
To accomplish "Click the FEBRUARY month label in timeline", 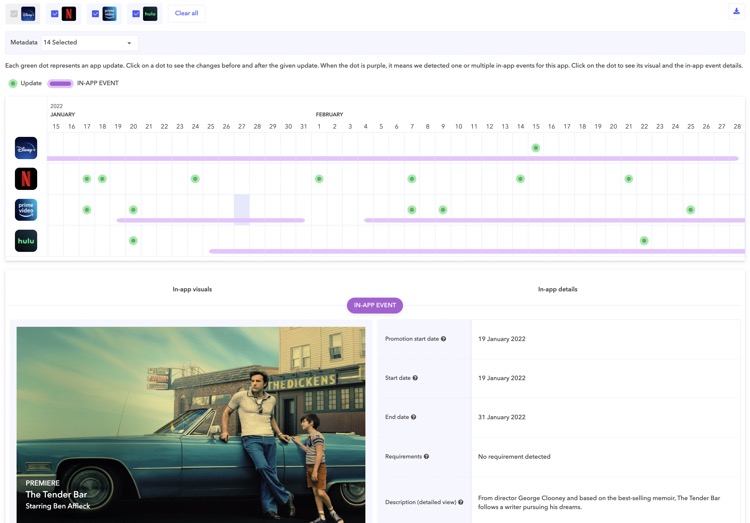I will pyautogui.click(x=330, y=114).
